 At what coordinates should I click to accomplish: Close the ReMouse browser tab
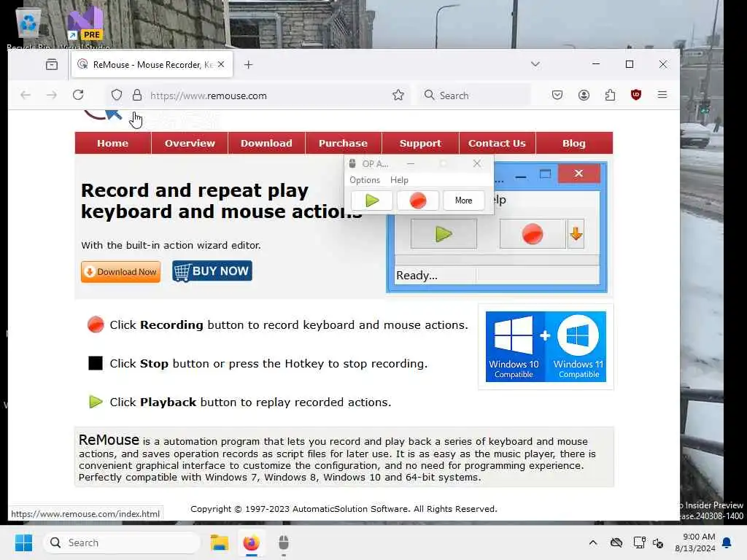point(221,64)
